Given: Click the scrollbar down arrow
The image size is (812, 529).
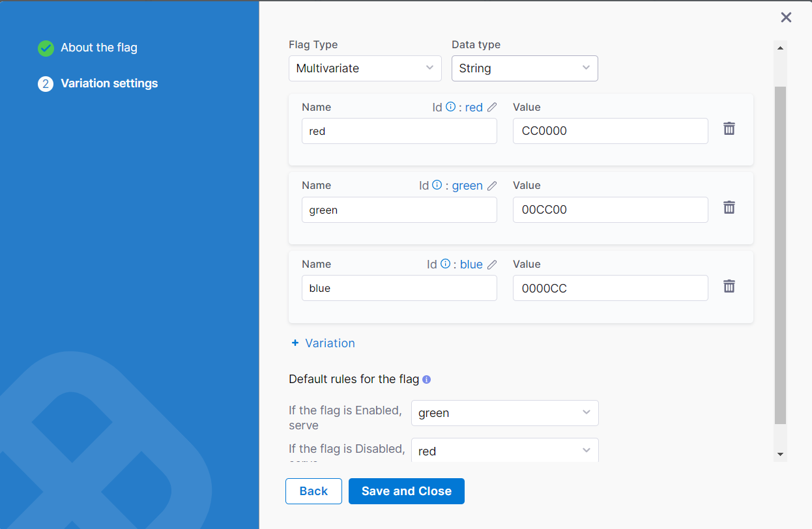Looking at the screenshot, I should pyautogui.click(x=781, y=454).
